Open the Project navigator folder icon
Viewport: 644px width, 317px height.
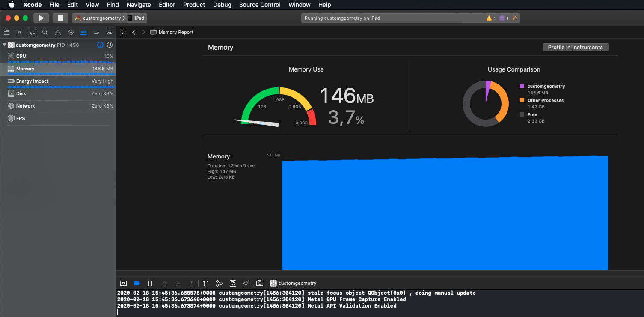coord(6,32)
